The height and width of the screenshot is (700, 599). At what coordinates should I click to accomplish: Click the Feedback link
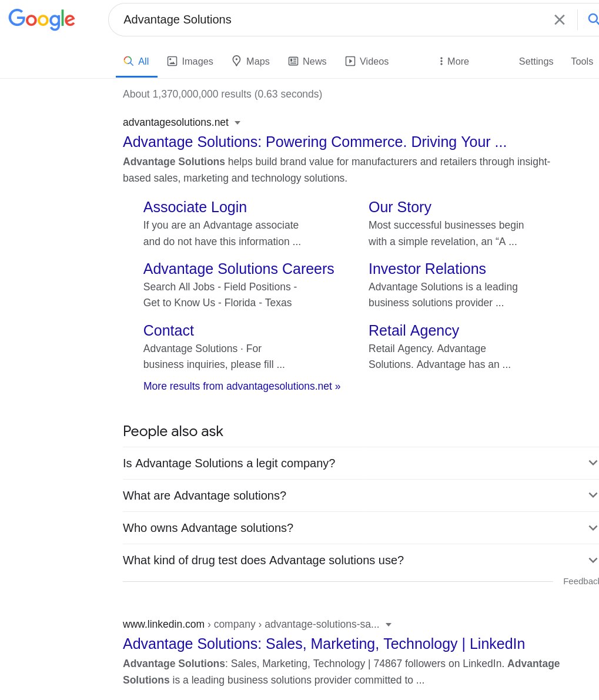point(581,581)
